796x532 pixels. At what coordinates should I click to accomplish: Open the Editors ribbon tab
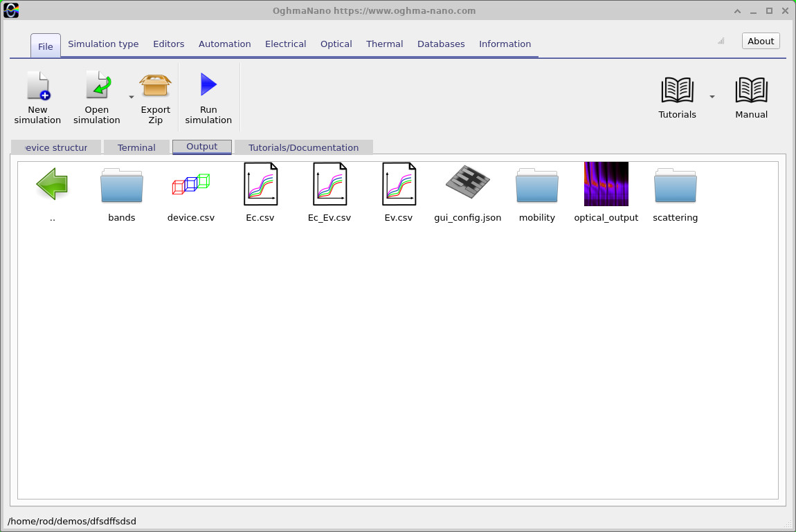coord(168,44)
